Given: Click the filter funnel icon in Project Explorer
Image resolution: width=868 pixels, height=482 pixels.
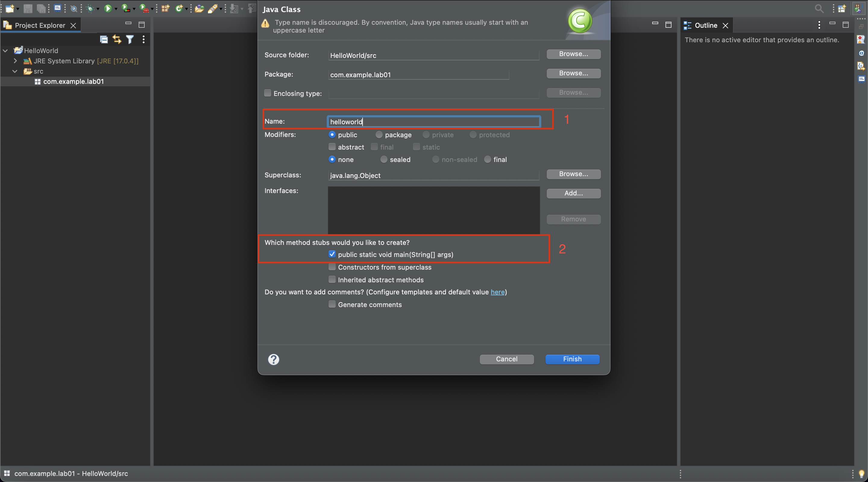Looking at the screenshot, I should click(130, 40).
